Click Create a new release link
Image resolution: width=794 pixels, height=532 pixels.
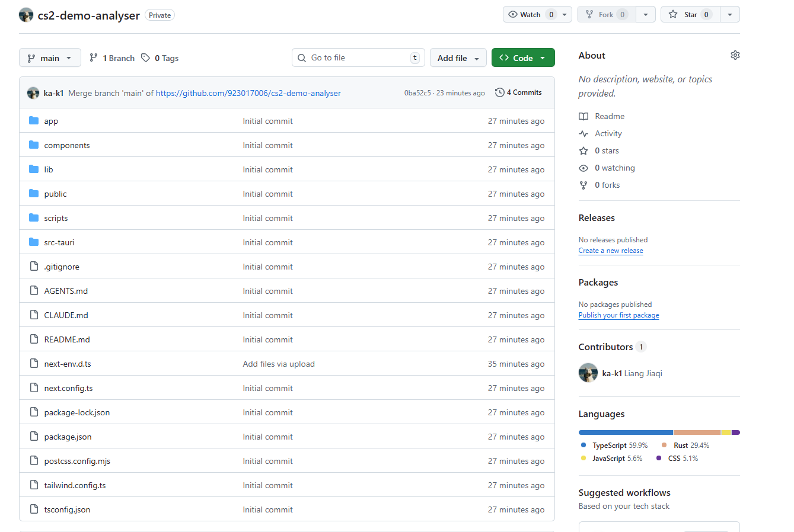point(610,251)
